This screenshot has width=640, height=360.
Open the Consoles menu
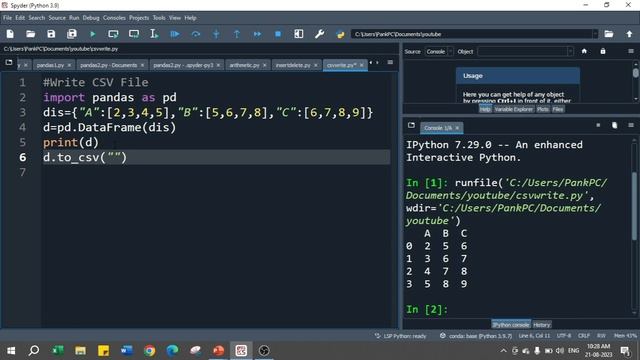114,18
